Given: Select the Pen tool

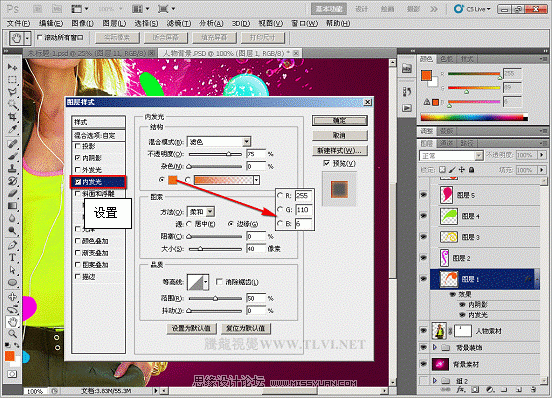Looking at the screenshot, I should coord(13,245).
